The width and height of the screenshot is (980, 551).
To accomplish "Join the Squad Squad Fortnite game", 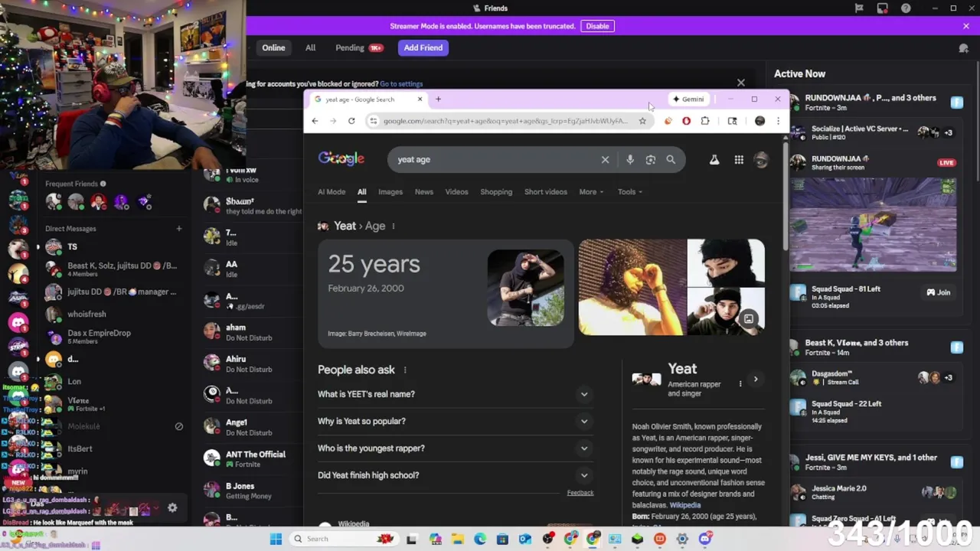I will tap(938, 292).
